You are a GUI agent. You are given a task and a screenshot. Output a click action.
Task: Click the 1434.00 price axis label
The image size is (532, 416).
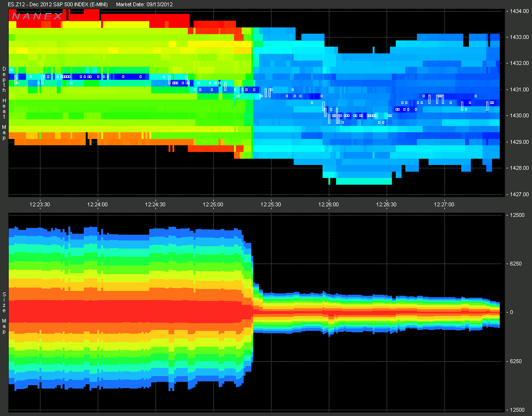tap(519, 11)
